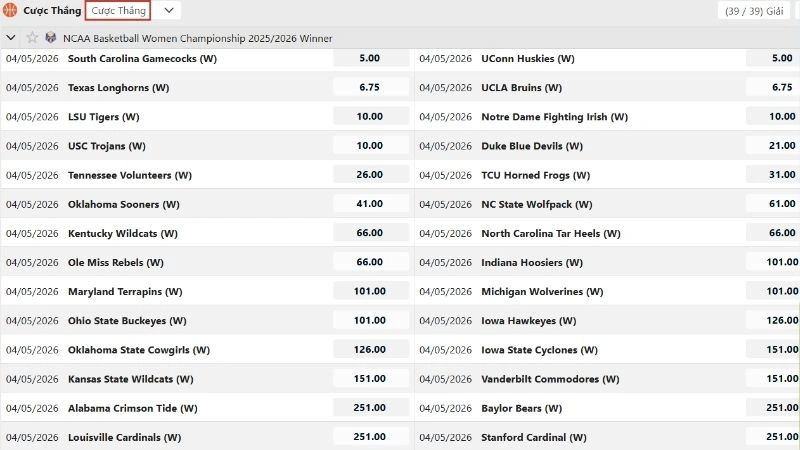Viewport: 800px width, 450px height.
Task: Click NCAA Basketball Women Championship 2025/2026 Winner title
Action: [197, 38]
